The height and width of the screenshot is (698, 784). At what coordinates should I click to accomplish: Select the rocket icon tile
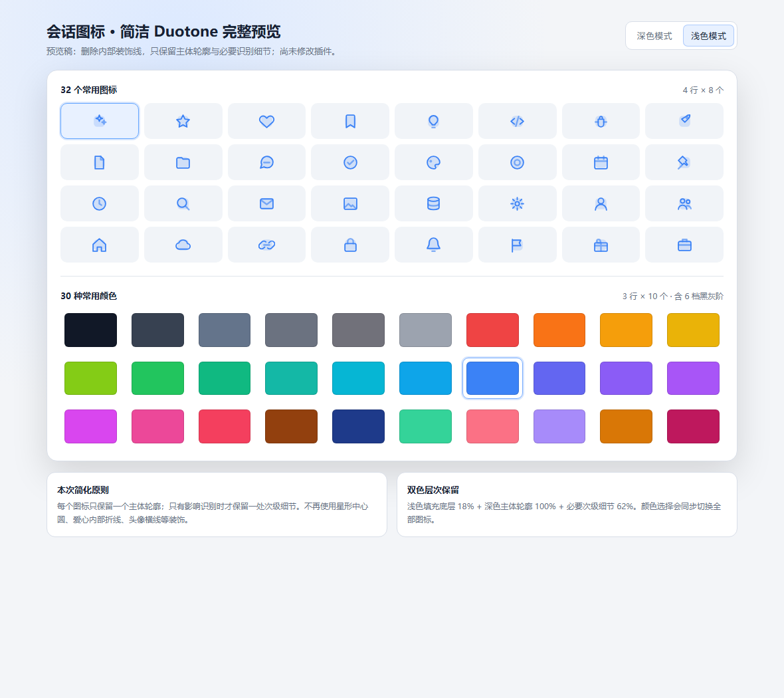pos(684,121)
